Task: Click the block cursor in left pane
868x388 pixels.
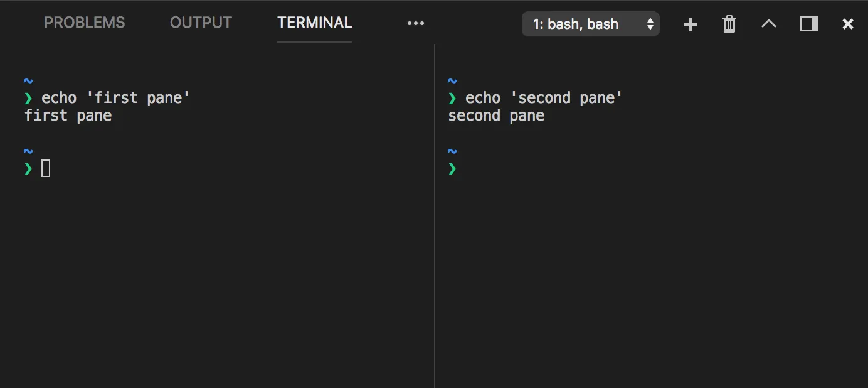Action: [x=46, y=168]
